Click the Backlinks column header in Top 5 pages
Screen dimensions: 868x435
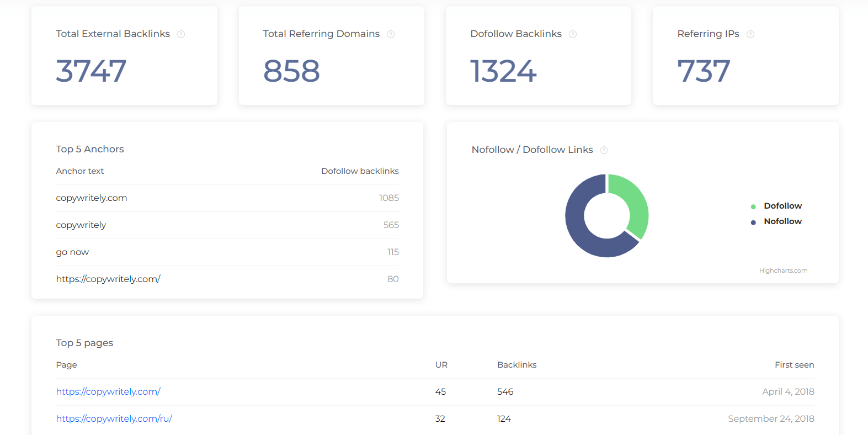point(517,365)
